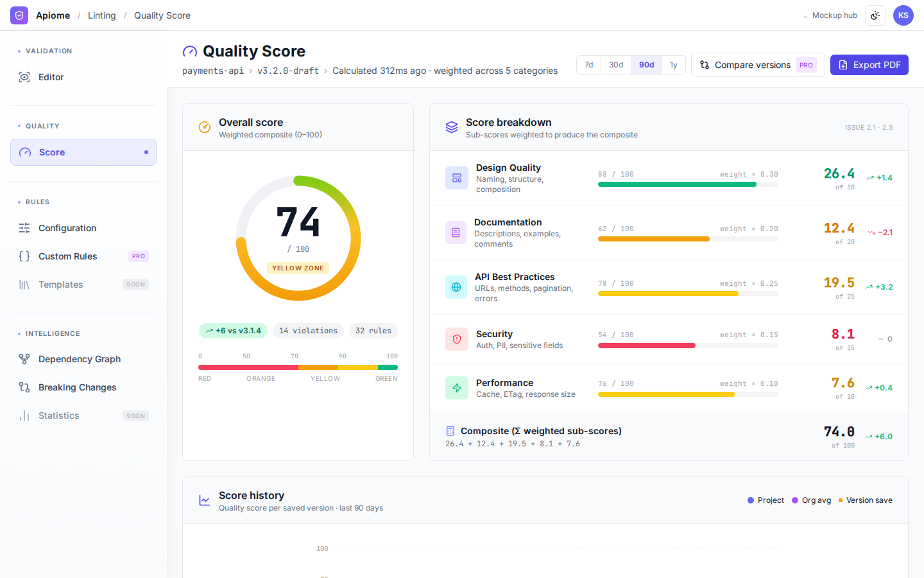
Task: Select the 30d time range
Action: pyautogui.click(x=616, y=65)
